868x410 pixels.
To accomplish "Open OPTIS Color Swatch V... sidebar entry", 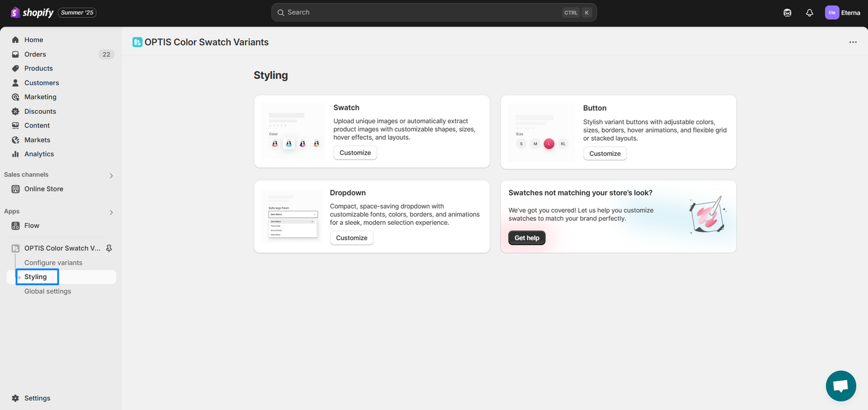I will click(62, 248).
